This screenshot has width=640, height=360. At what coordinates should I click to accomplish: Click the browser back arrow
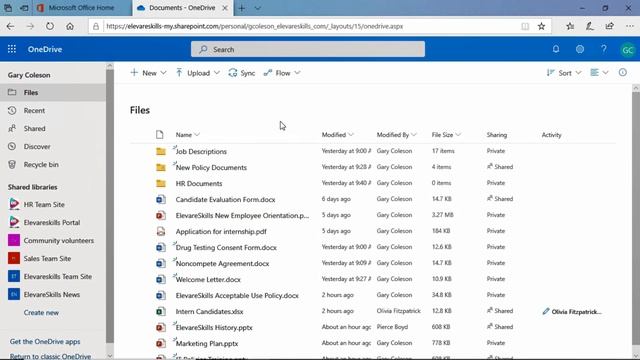point(10,26)
